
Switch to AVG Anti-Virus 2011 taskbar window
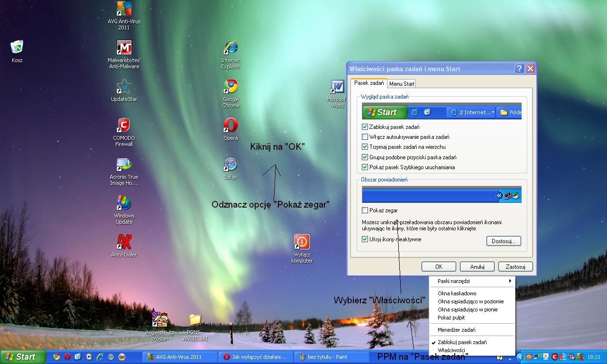180,357
